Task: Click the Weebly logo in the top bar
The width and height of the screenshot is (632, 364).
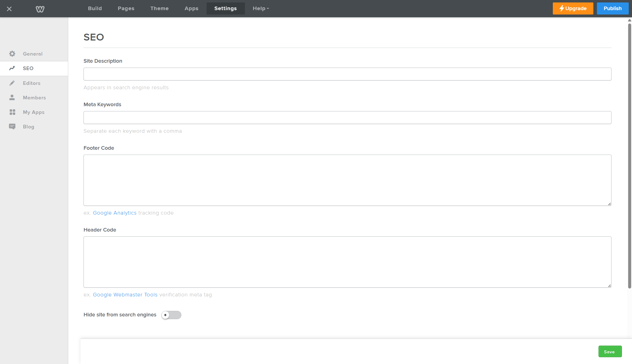Action: (40, 8)
